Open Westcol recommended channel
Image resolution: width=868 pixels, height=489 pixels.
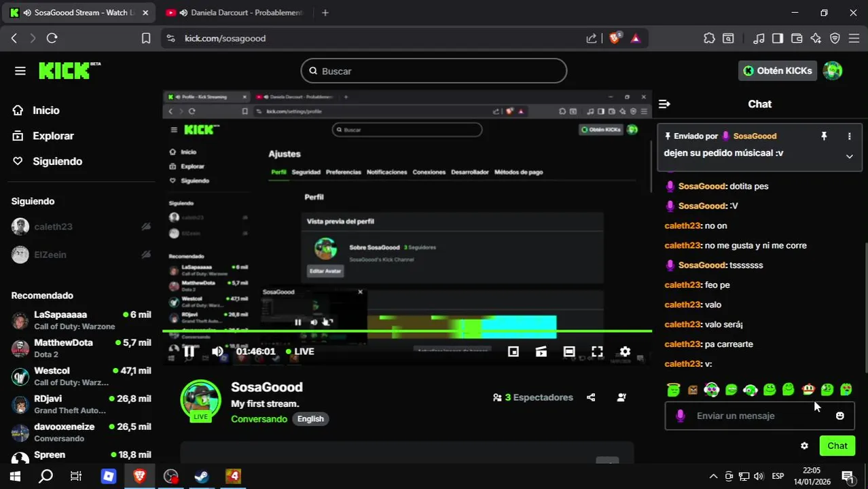[81, 376]
